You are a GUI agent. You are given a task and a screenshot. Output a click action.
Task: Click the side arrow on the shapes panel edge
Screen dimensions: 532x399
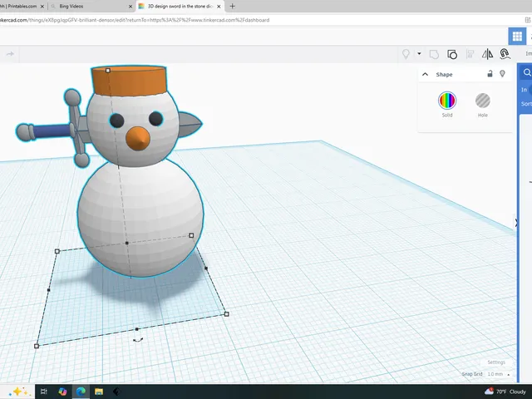pos(516,223)
